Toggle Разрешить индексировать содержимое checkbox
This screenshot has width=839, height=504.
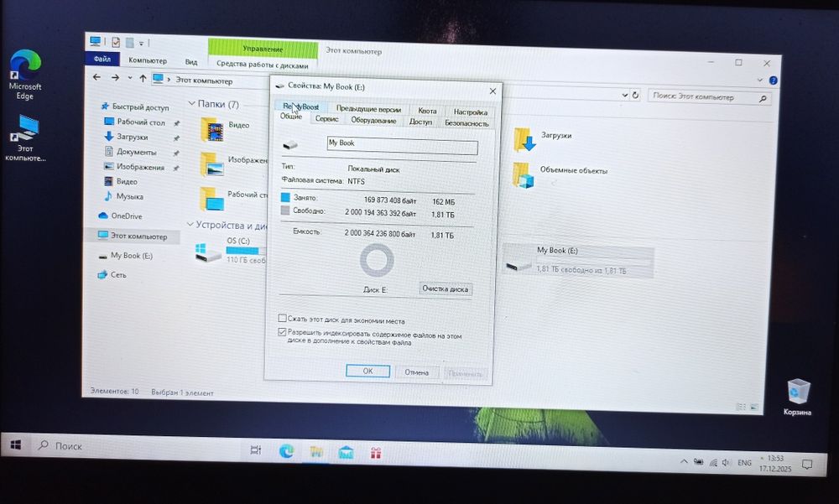click(x=282, y=332)
